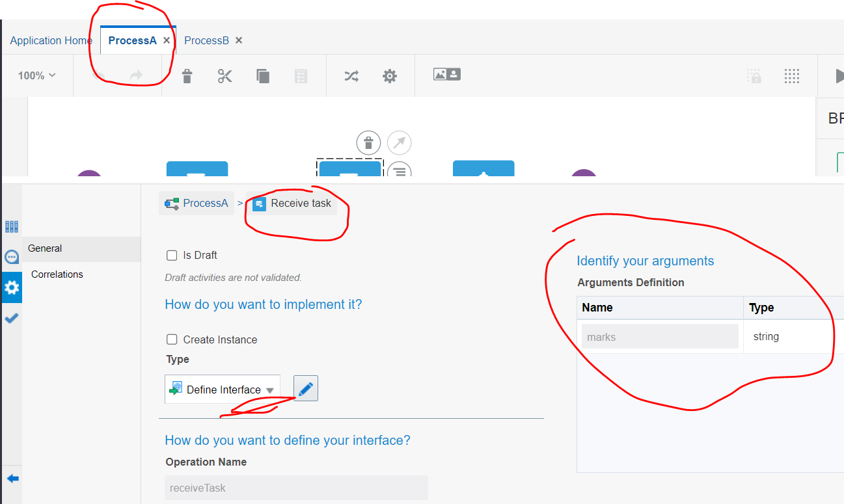Switch to the ProcessB tab
Image resolution: width=844 pixels, height=504 pixels.
(x=206, y=40)
